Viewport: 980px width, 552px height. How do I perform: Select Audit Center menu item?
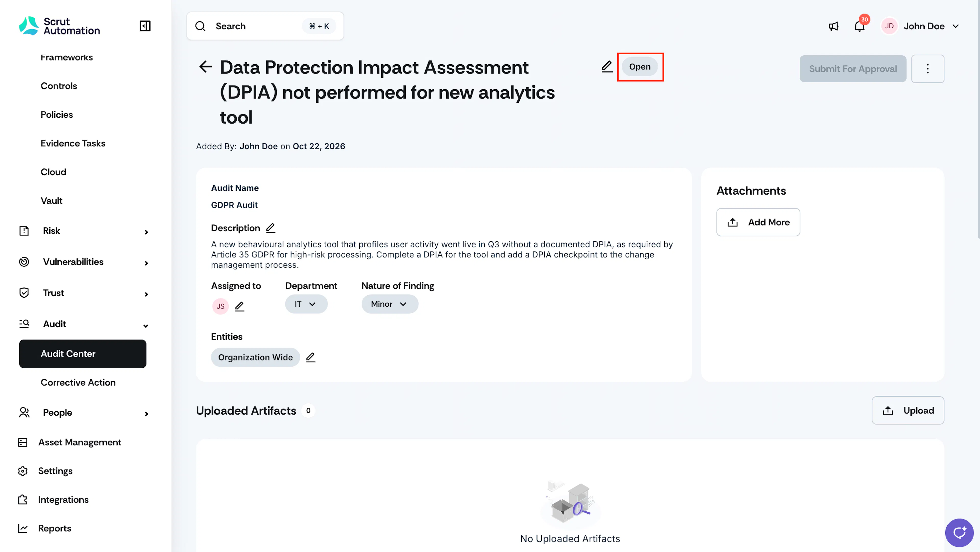tap(82, 354)
